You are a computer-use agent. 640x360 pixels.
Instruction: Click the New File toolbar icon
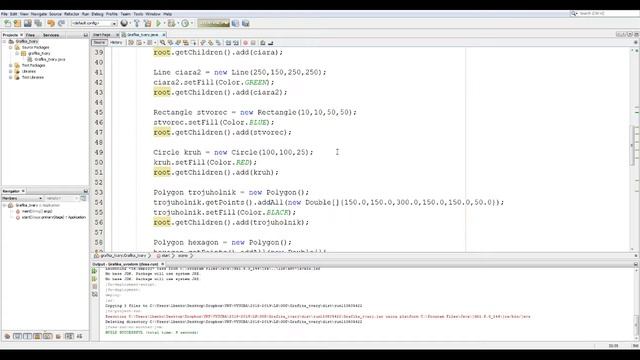coord(7,23)
